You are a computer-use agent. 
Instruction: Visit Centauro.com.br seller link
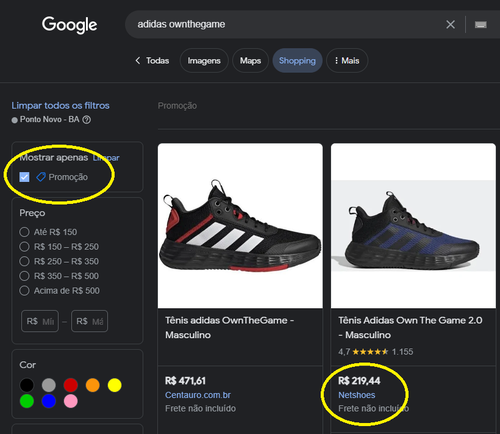(198, 395)
